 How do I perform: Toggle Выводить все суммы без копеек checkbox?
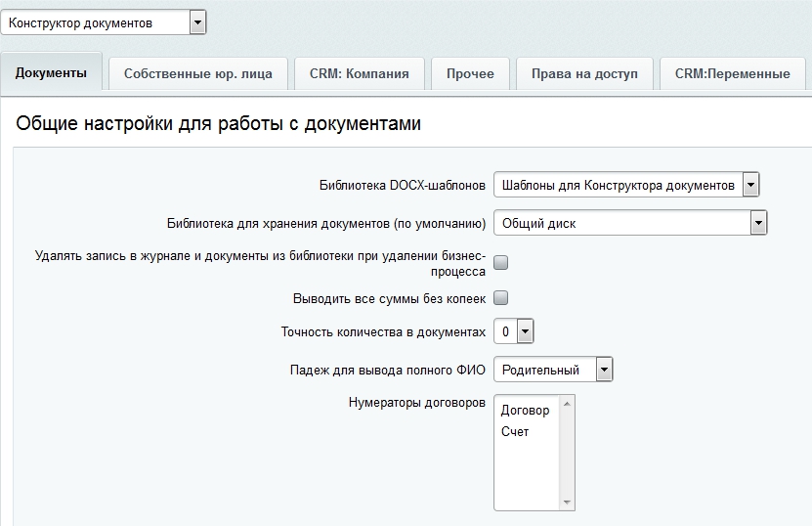(x=501, y=298)
